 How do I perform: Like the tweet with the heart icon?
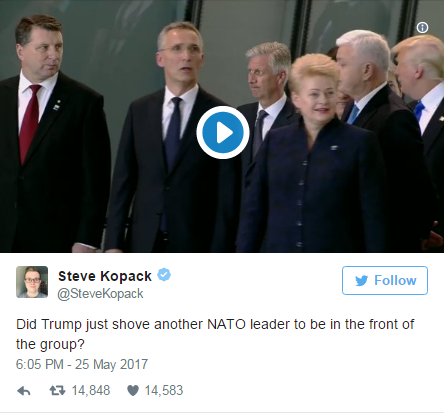point(133,390)
